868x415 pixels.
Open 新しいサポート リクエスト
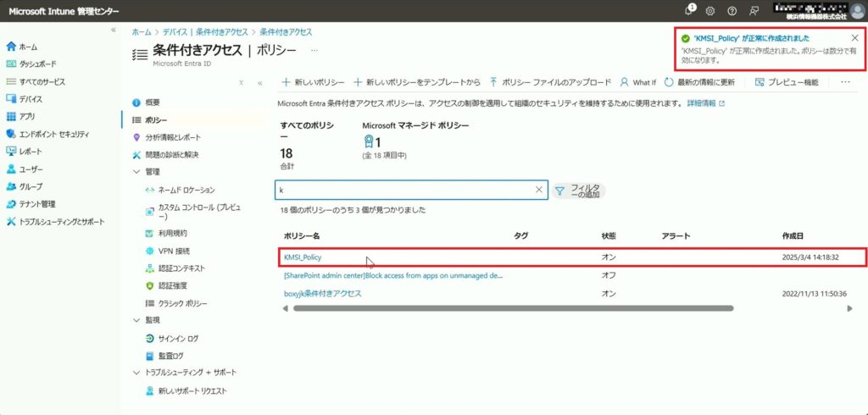coord(186,390)
